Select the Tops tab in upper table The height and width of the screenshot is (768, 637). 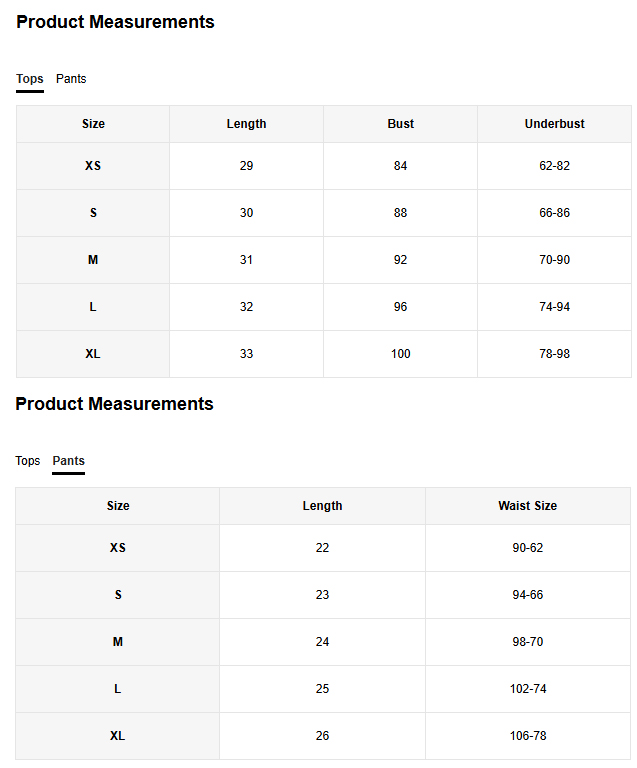30,79
